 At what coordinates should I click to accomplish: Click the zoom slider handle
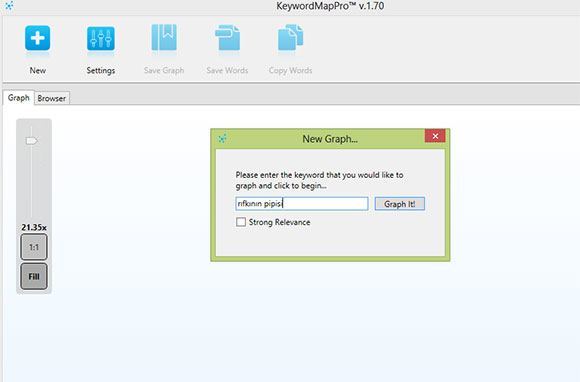31,141
